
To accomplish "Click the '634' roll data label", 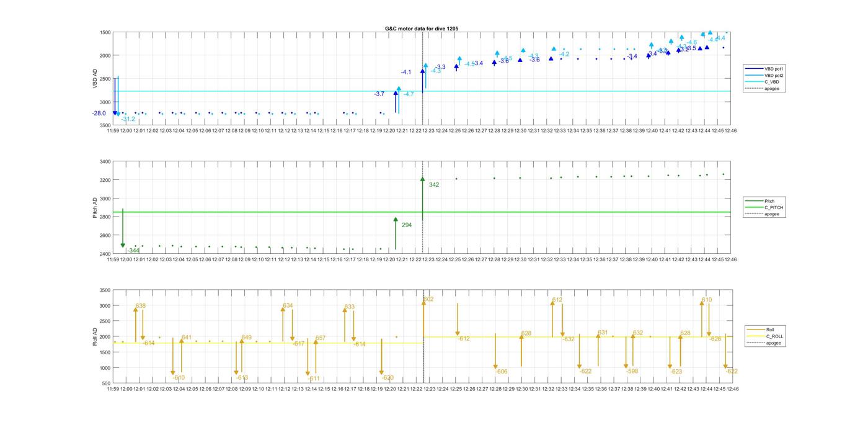I will 288,306.
